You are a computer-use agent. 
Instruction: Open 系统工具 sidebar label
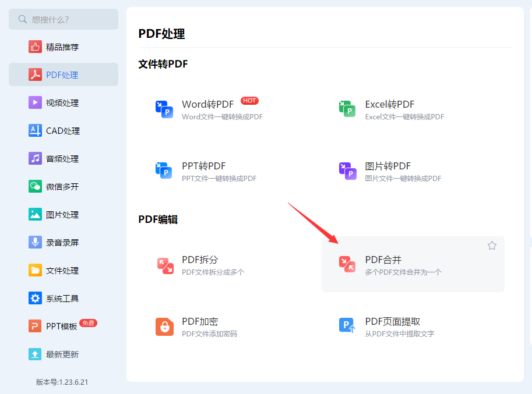point(62,299)
